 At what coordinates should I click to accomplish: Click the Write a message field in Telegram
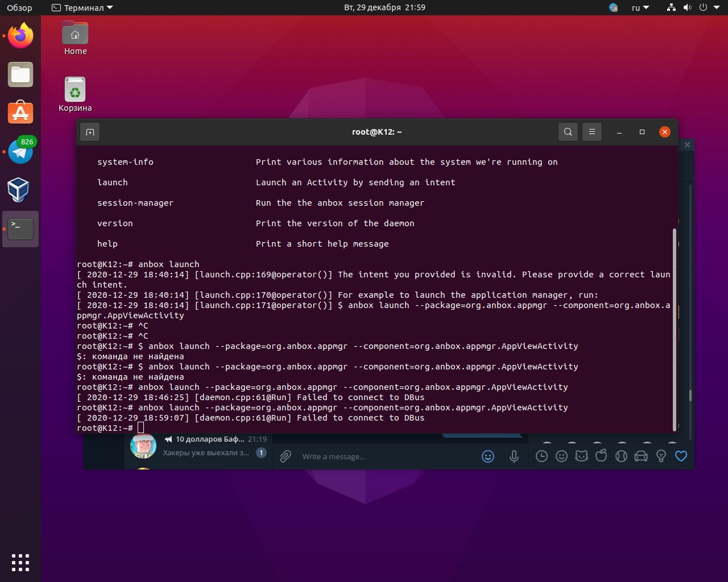coord(387,456)
